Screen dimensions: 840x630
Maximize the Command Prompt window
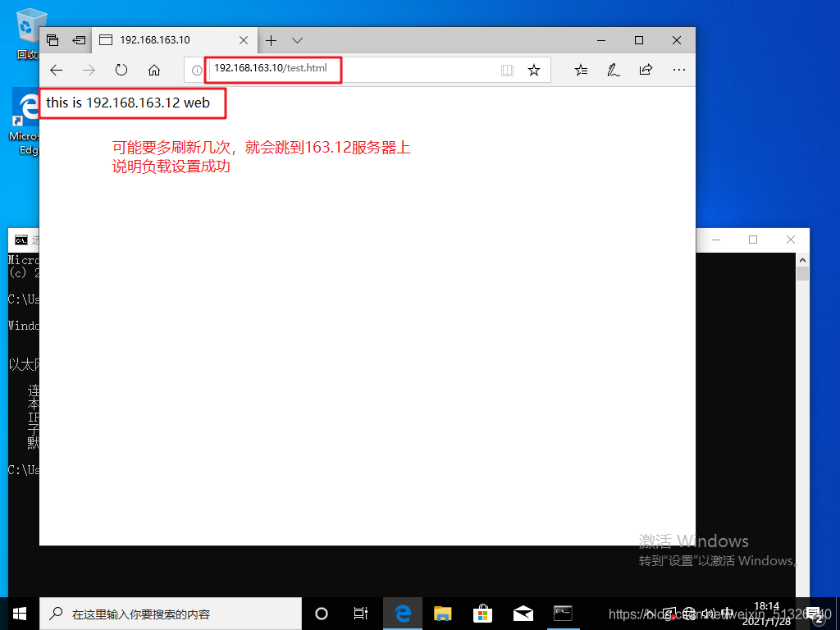point(753,240)
